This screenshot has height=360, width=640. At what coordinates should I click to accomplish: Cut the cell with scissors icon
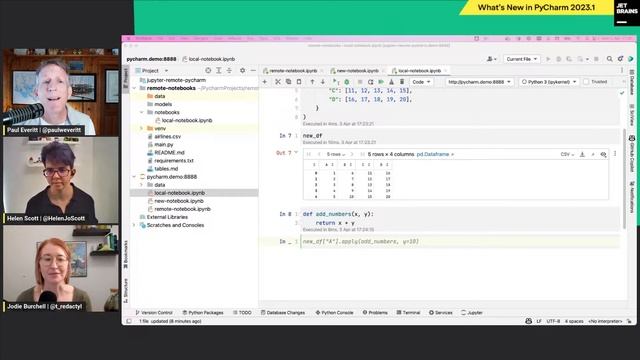point(278,82)
